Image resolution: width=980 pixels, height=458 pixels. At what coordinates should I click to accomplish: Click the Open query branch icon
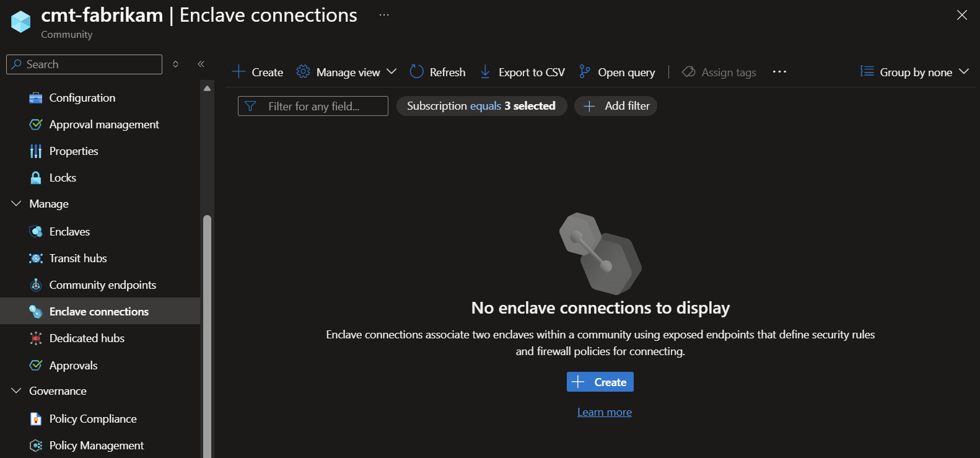[x=584, y=72]
